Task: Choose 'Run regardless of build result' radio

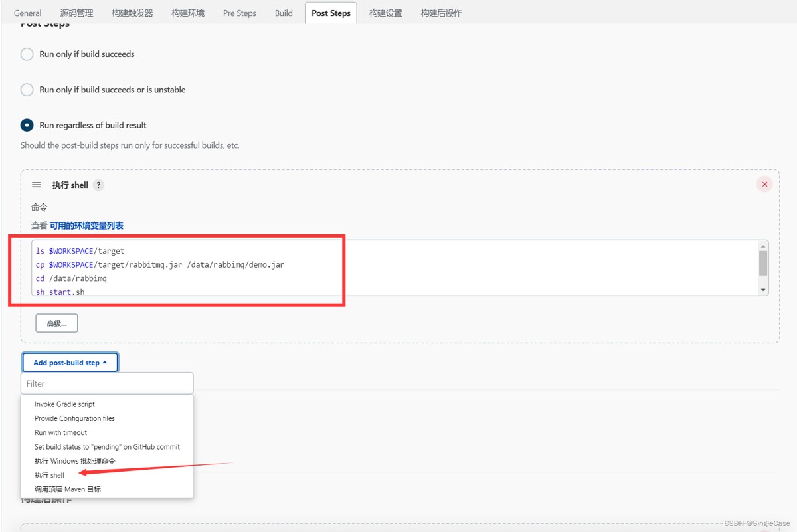Action: point(27,125)
